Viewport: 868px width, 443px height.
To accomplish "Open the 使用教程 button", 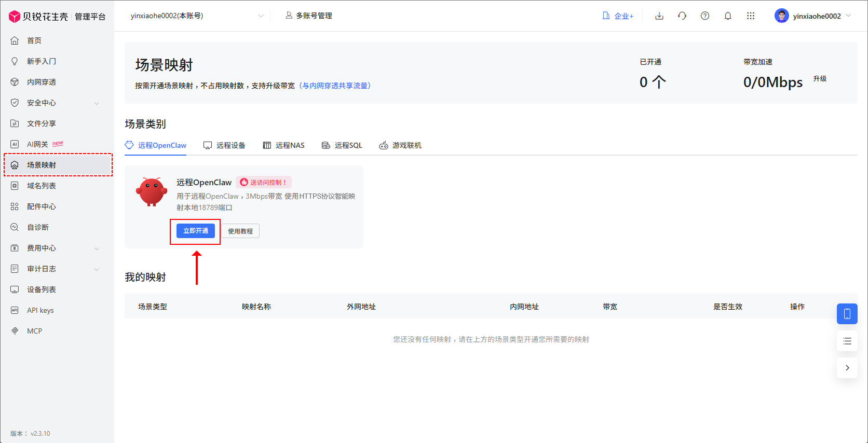I will [240, 231].
